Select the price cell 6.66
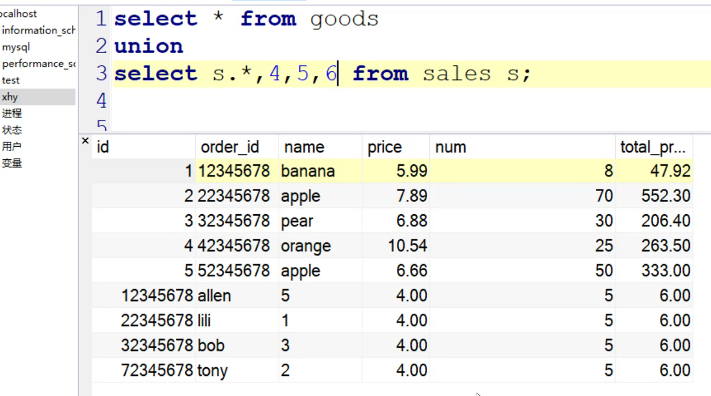This screenshot has height=396, width=711. (396, 271)
